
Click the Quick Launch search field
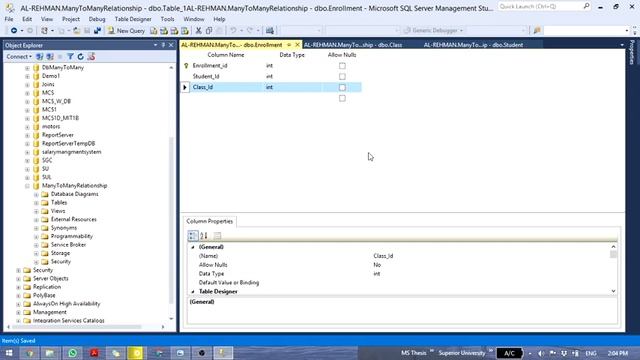(540, 6)
